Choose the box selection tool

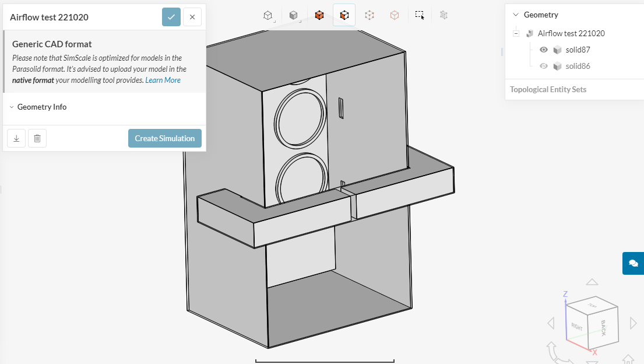click(420, 15)
